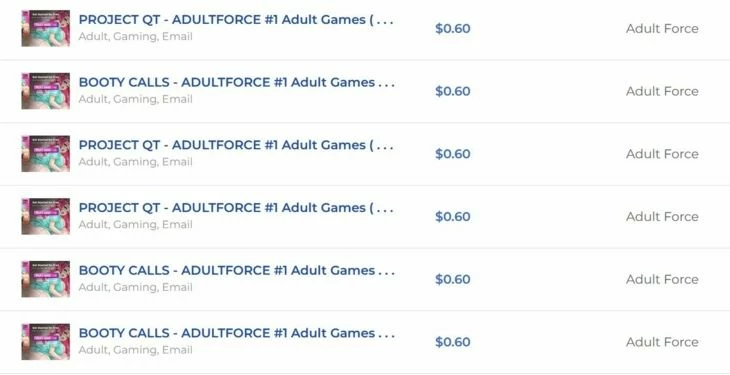
Task: Open PROJECT QT title in the third row
Action: [236, 145]
